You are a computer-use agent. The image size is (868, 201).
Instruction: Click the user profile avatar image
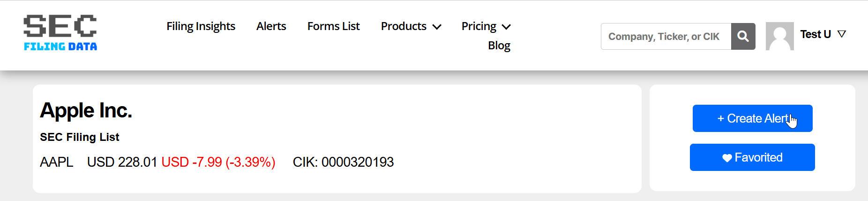779,36
